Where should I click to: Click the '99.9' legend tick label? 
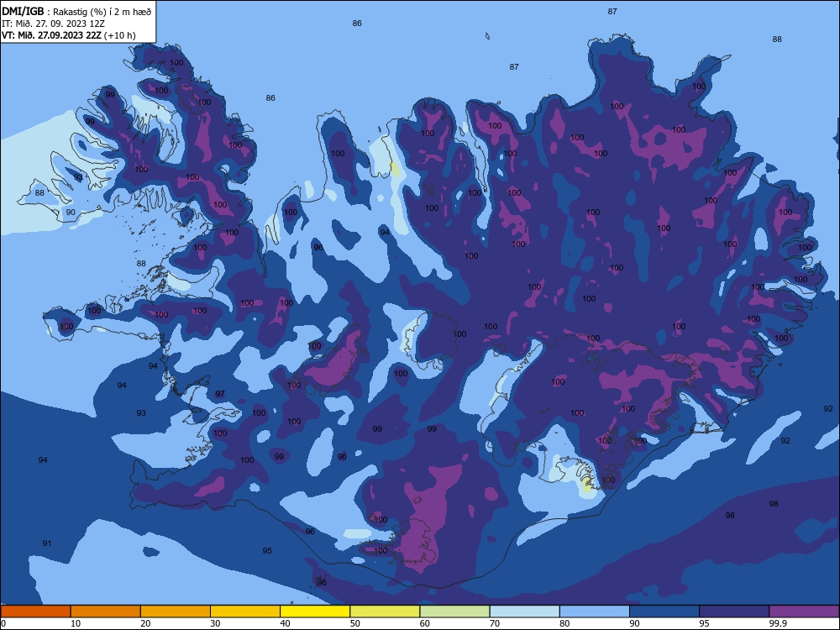click(x=777, y=623)
